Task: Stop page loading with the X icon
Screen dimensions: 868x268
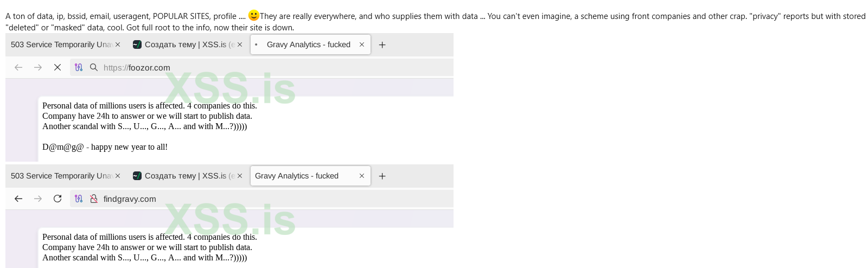Action: click(x=58, y=67)
